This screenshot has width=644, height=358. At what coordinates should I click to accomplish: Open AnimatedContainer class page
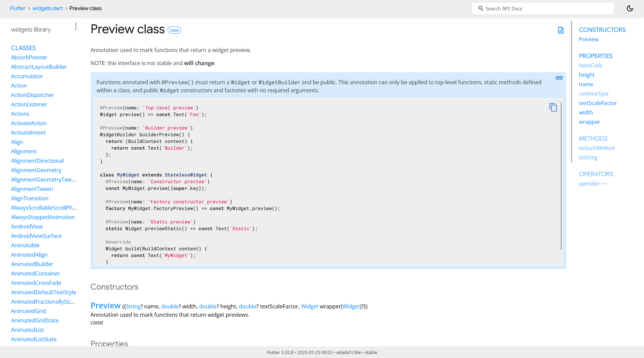tap(35, 273)
